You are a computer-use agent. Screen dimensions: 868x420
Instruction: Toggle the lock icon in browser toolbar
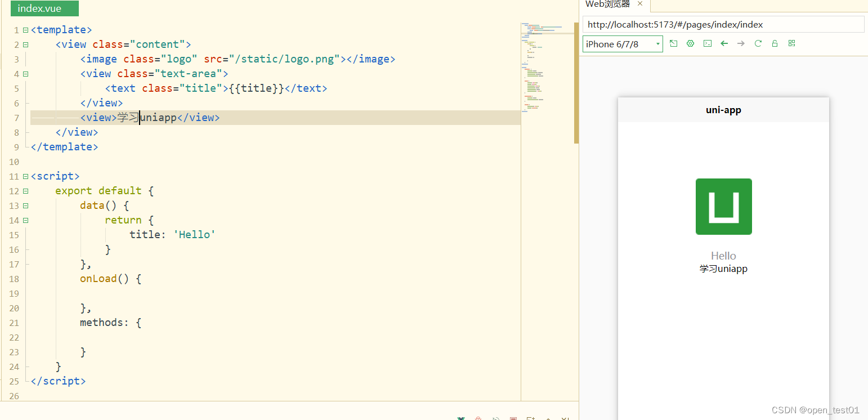click(775, 43)
